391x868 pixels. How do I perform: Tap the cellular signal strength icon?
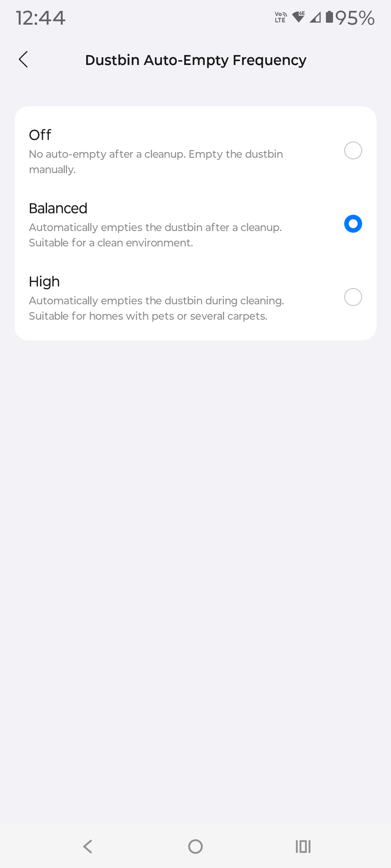click(315, 17)
